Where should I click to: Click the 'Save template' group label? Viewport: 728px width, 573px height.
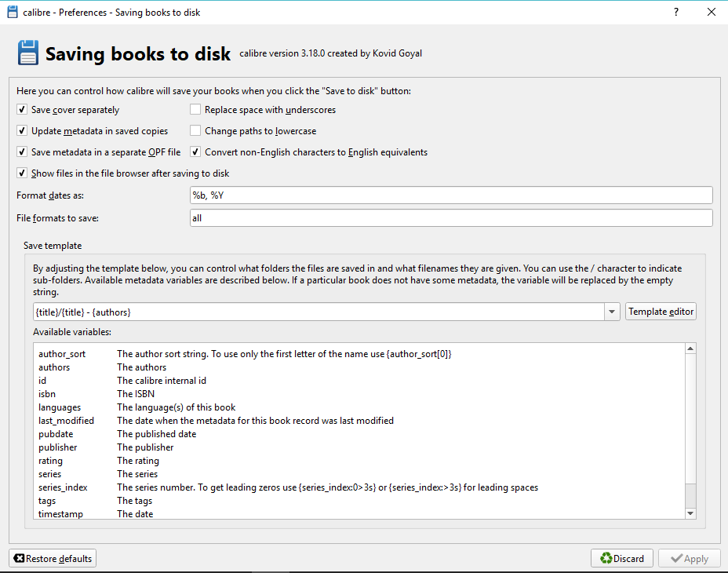[53, 246]
